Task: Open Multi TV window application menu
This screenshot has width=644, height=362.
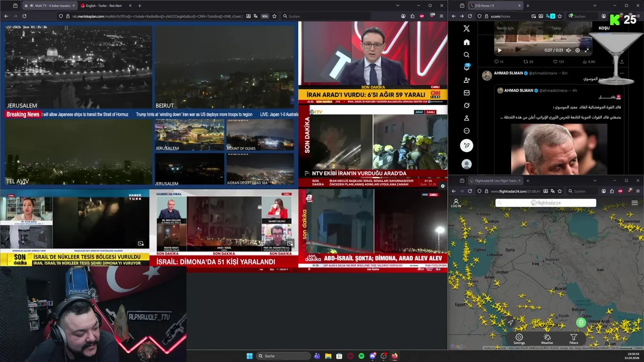Action: pos(442,16)
